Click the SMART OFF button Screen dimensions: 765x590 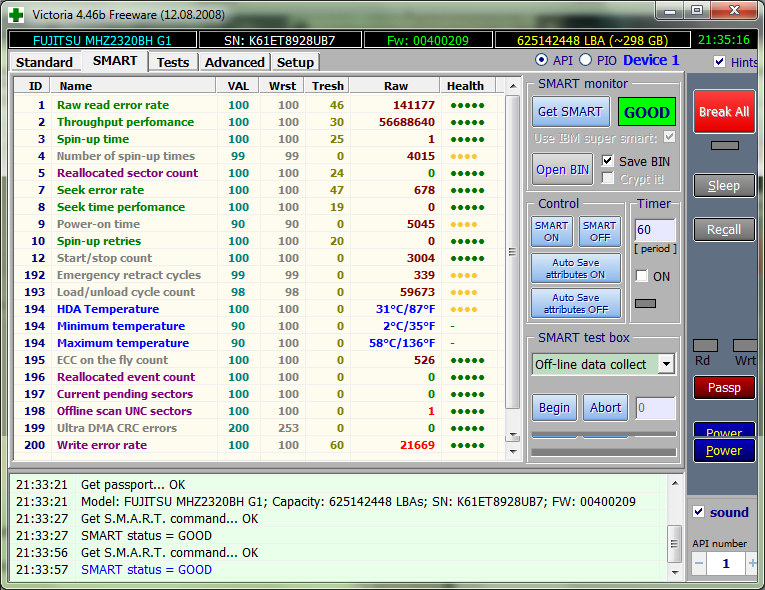600,231
